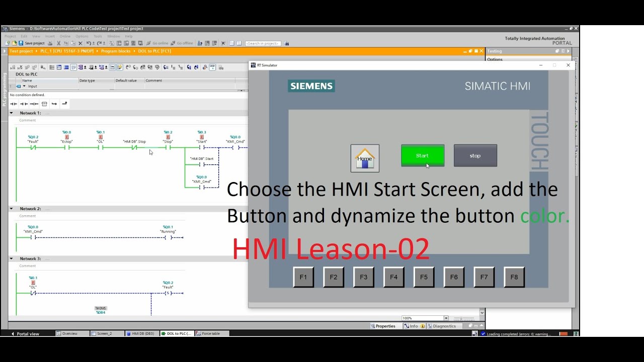Toggle monitoring on/off glasses icon

point(212,67)
